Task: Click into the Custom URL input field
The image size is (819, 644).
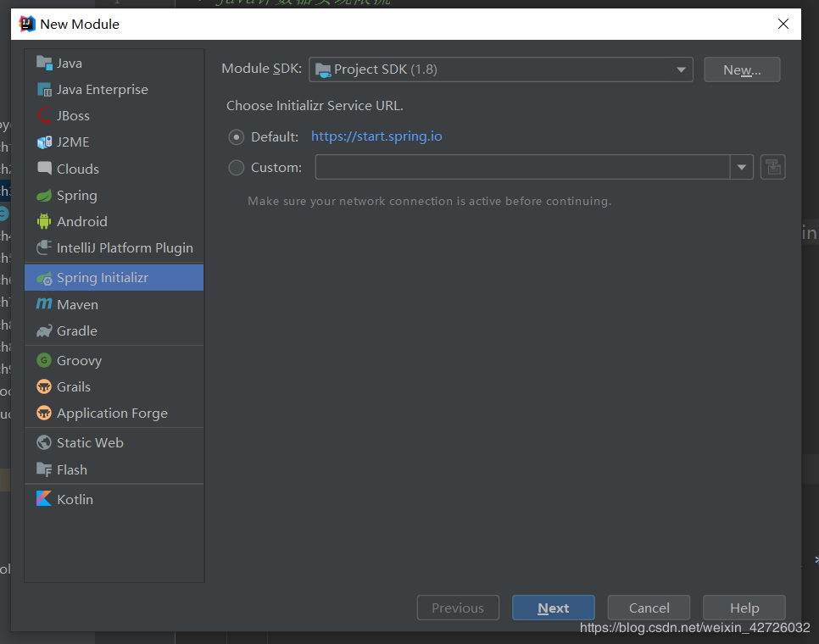Action: point(522,168)
